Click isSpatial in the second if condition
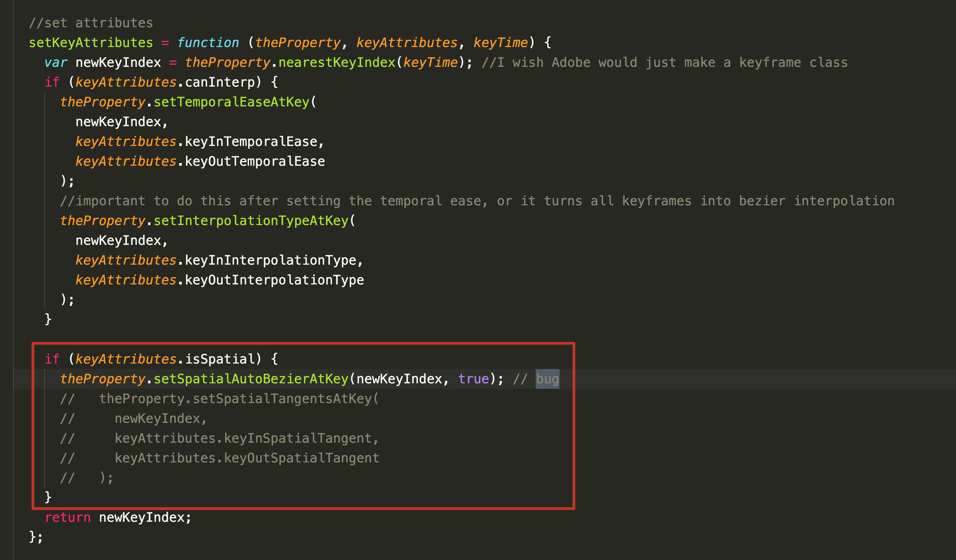Screen dimensions: 956x560 click(220, 359)
